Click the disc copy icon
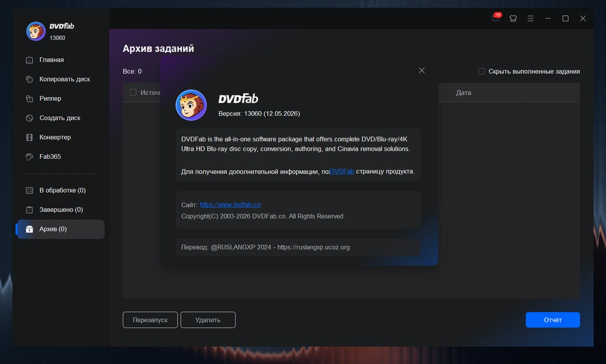 (29, 79)
